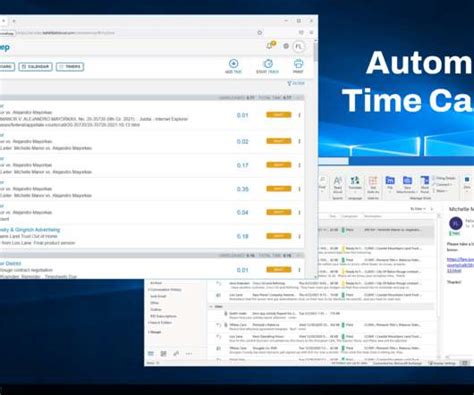Open the hyperlink in the email body
Image resolution: width=474 pixels, height=395 pixels.
(460, 265)
